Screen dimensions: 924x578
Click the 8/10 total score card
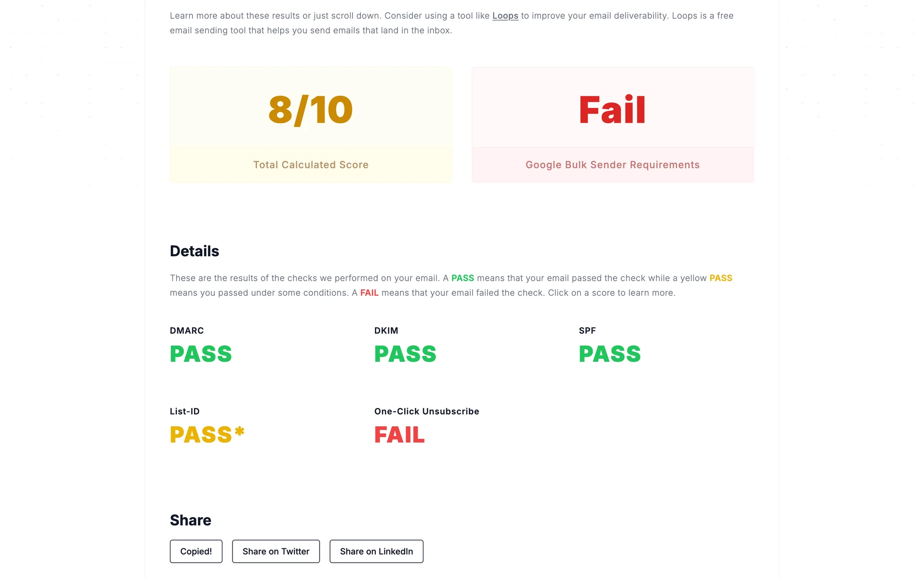pyautogui.click(x=311, y=125)
